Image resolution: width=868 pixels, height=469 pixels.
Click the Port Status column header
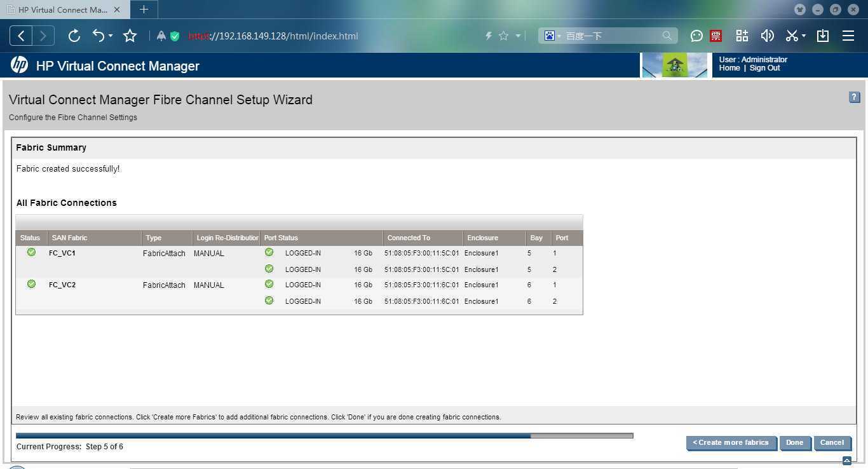[322, 238]
